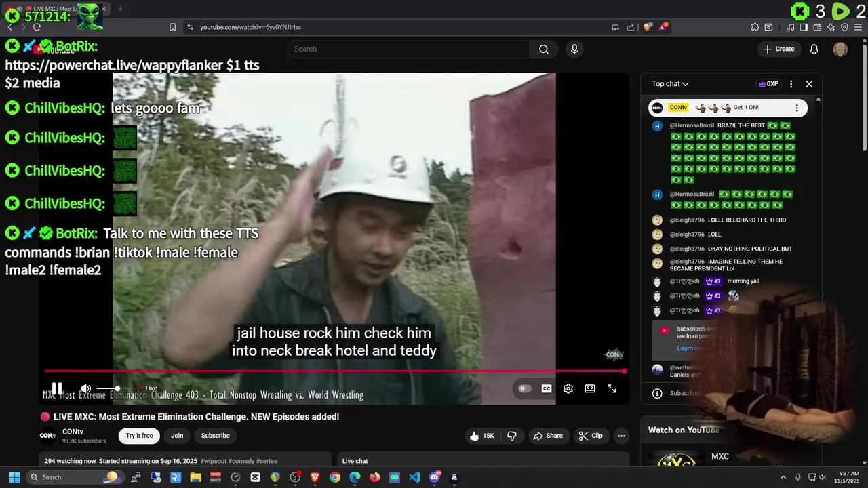The image size is (868, 488).
Task: Click Try it free button
Action: pos(139,436)
